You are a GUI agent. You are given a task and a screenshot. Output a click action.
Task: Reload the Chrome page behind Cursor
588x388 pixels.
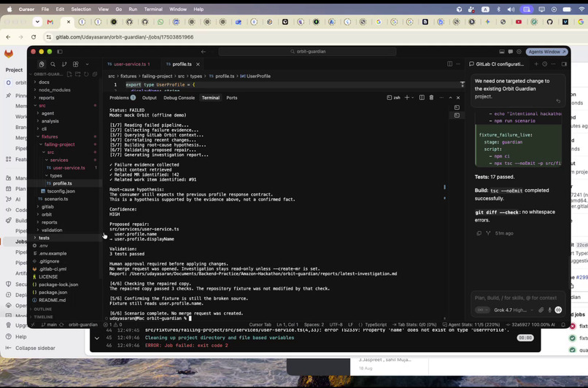pos(34,37)
